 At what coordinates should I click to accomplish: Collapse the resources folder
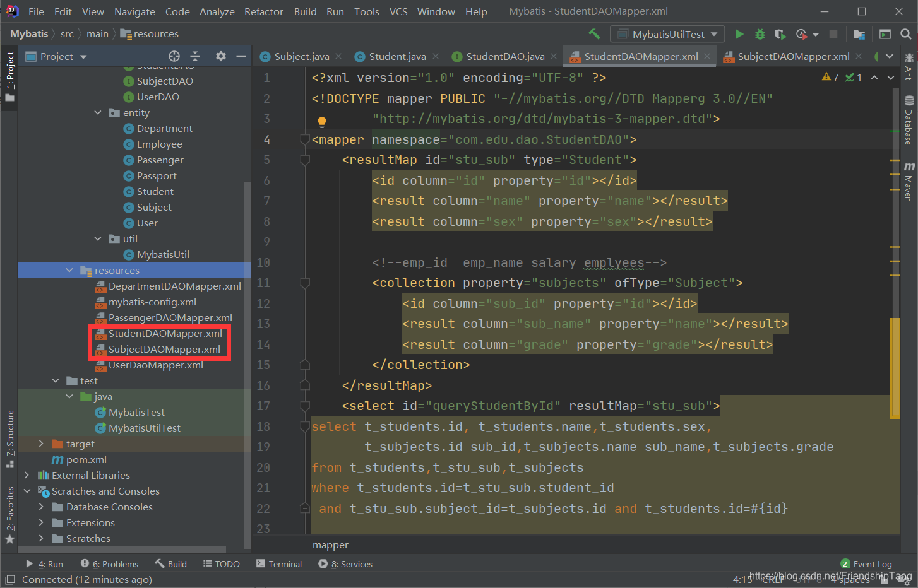(x=69, y=270)
